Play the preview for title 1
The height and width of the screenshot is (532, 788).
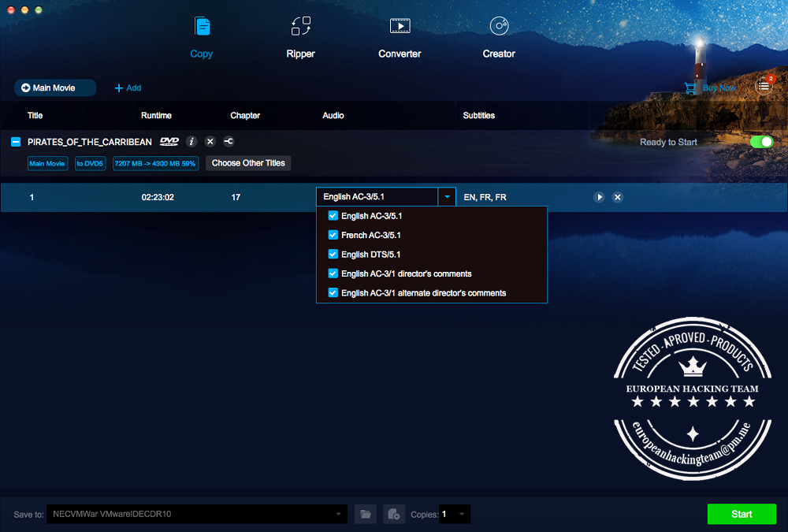pos(600,197)
